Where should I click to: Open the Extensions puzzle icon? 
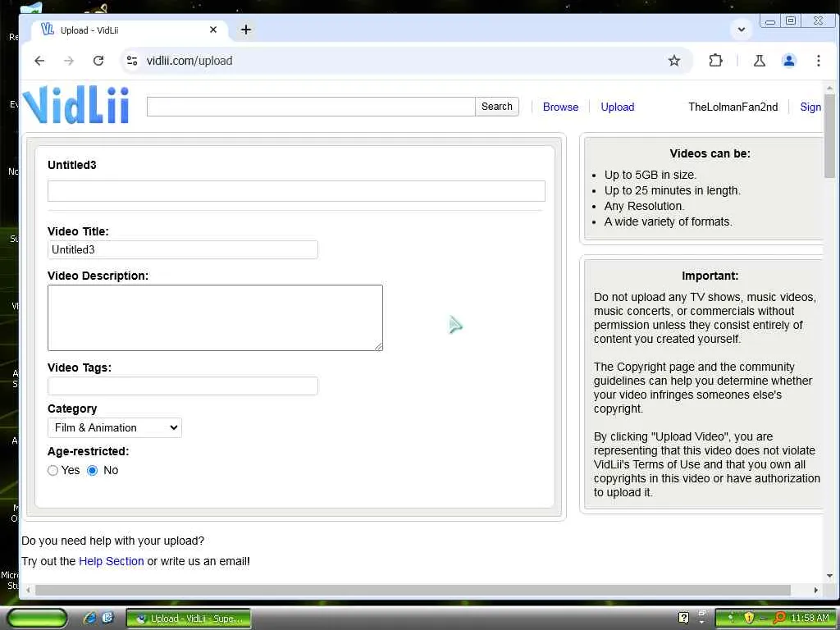(715, 61)
